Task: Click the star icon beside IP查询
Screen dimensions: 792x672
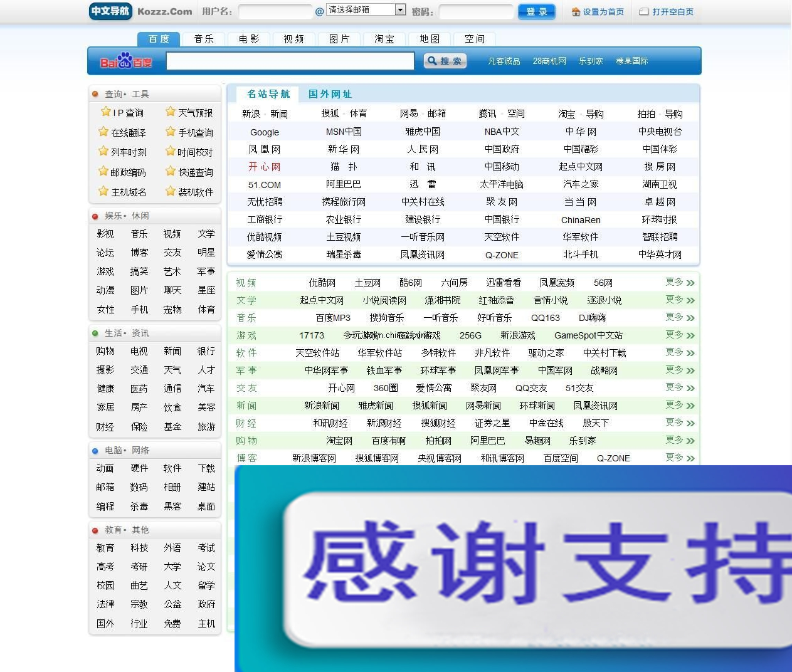Action: (106, 112)
